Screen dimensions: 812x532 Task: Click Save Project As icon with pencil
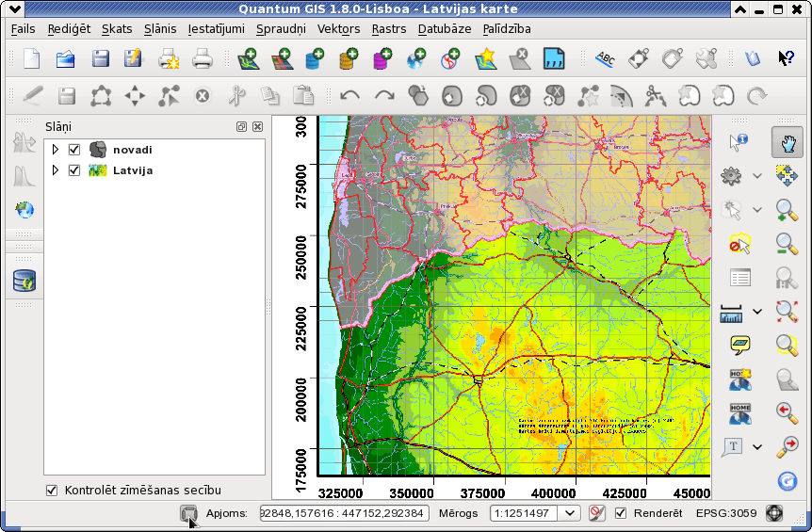click(x=133, y=58)
